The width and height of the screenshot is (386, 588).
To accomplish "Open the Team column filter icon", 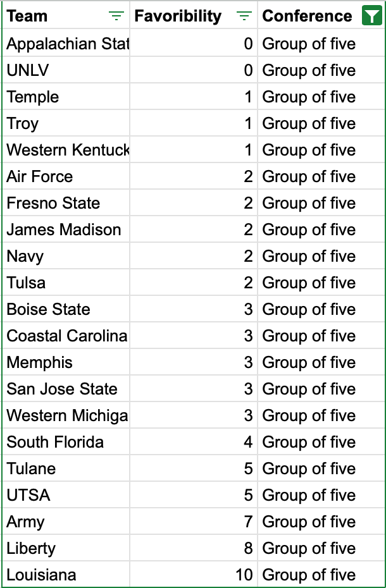I will point(116,16).
